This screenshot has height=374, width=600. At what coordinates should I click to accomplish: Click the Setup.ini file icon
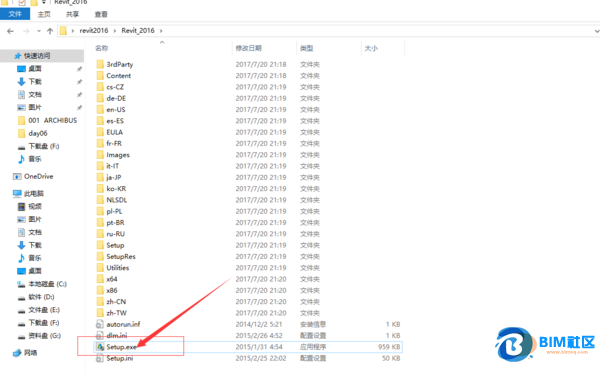tap(100, 358)
